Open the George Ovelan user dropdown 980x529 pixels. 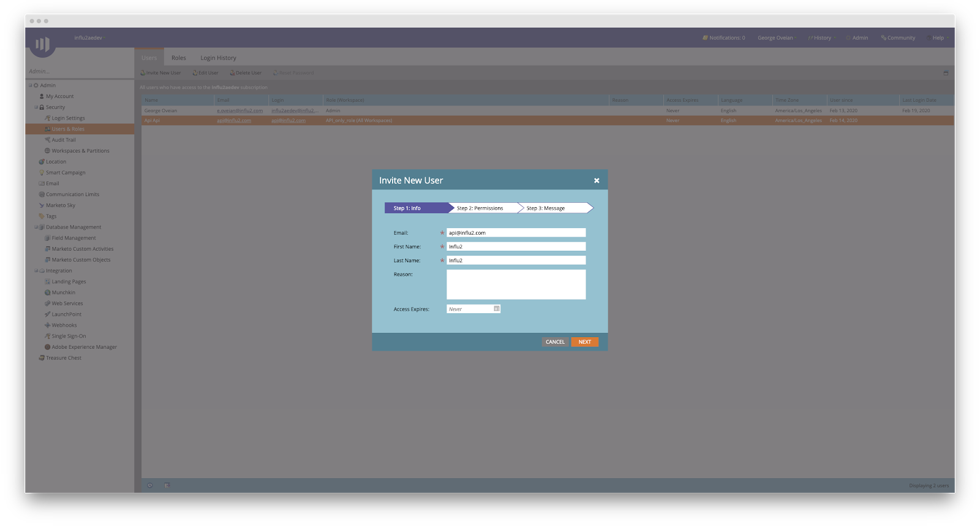tap(777, 38)
